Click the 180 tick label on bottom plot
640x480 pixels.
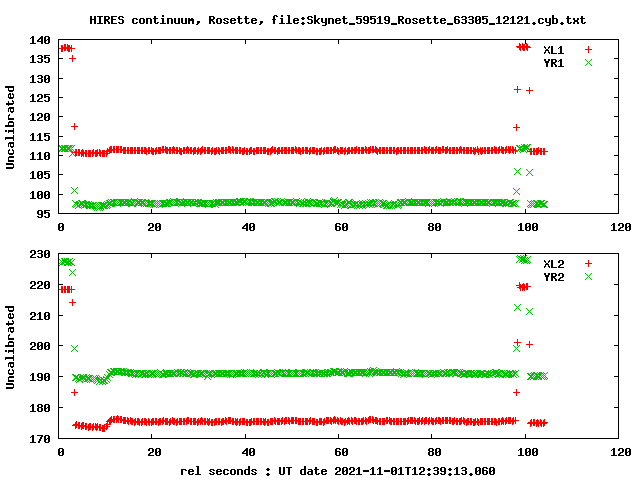(40, 408)
